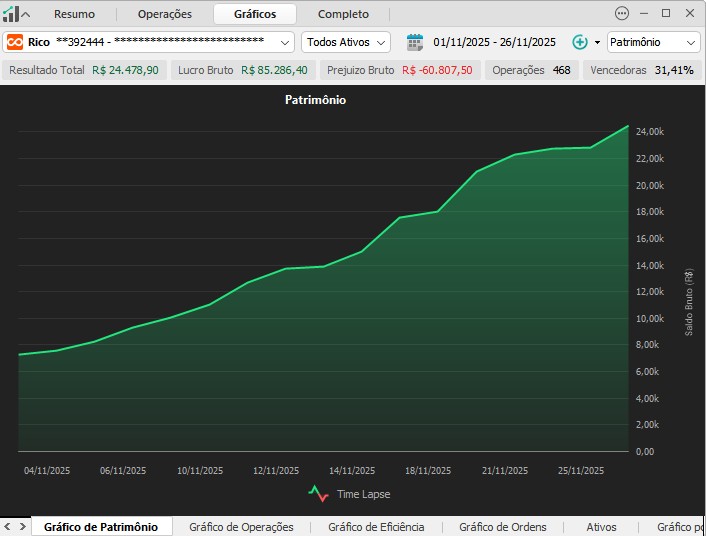Open the Operações tab
This screenshot has height=536, width=706.
pos(165,14)
